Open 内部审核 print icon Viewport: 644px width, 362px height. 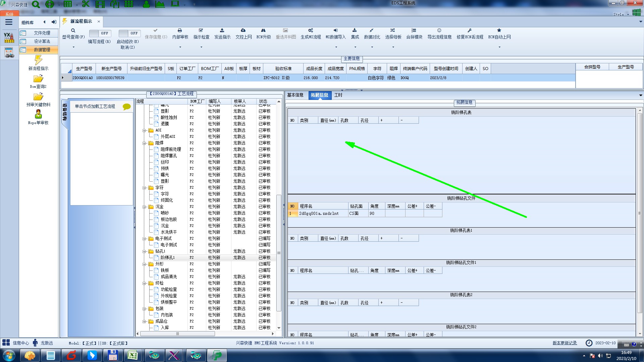click(180, 31)
